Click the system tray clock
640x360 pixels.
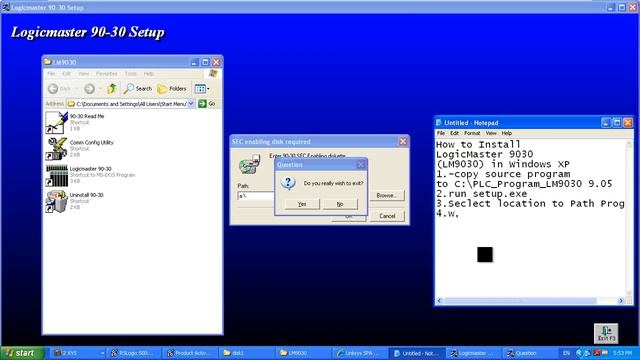[623, 353]
